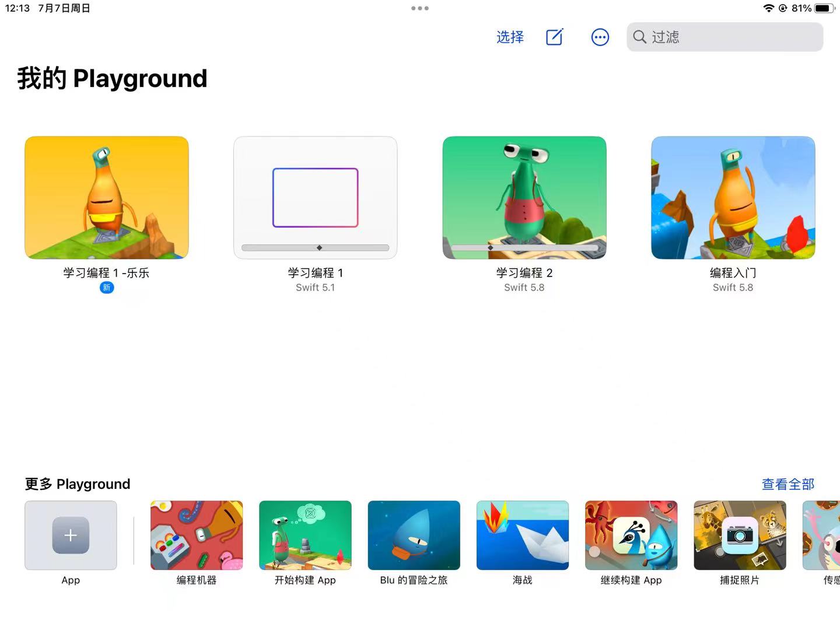This screenshot has width=840, height=630.
Task: Open the more options ellipsis menu
Action: click(x=600, y=37)
